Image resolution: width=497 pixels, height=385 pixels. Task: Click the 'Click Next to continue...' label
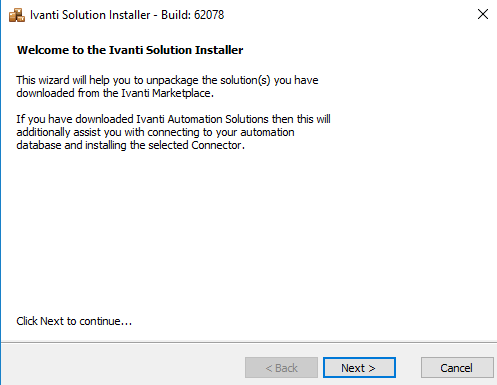74,321
